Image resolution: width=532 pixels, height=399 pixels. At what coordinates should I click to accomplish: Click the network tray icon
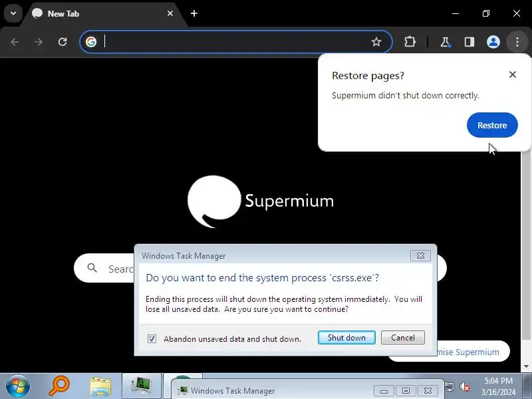point(450,387)
